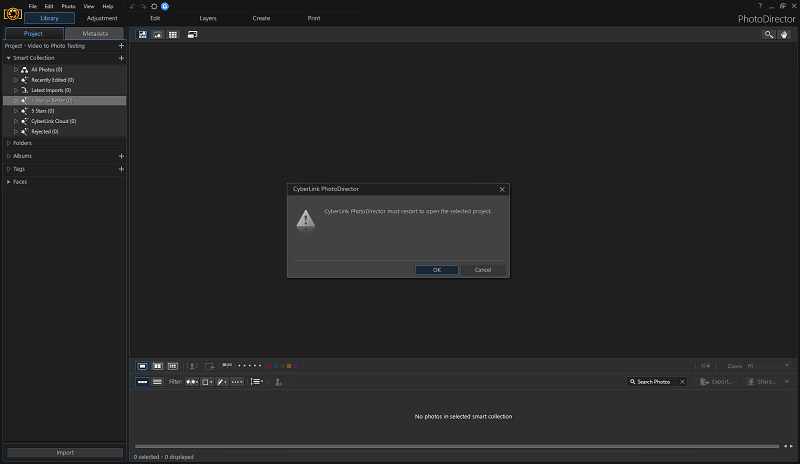Click the blue notification circle icon
Viewport: 800px width, 464px height.
point(165,6)
